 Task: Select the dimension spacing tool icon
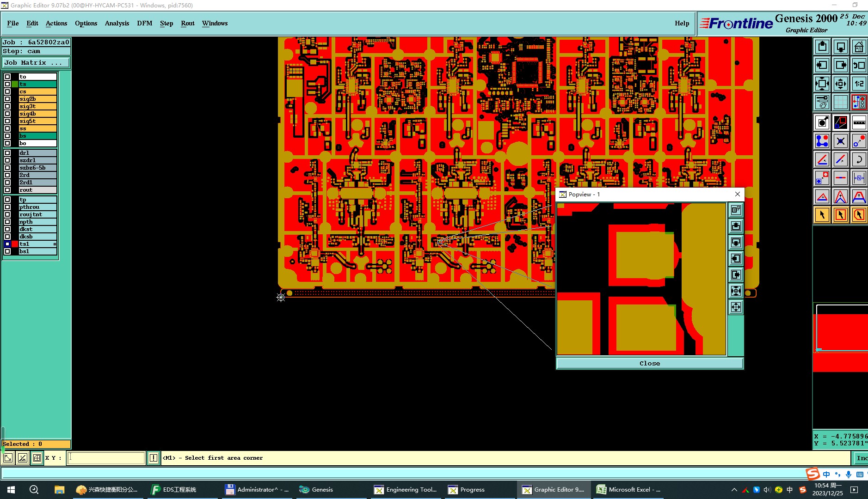[859, 178]
